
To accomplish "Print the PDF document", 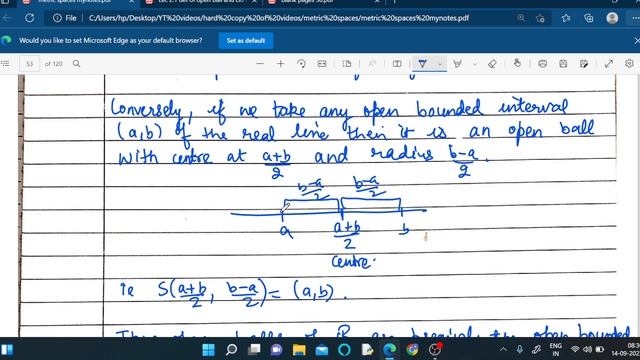I will 542,64.
